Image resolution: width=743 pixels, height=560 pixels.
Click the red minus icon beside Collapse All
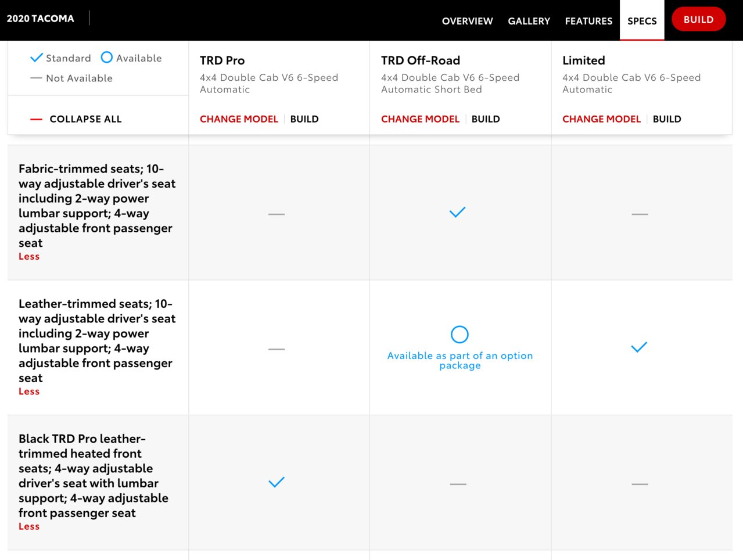36,119
